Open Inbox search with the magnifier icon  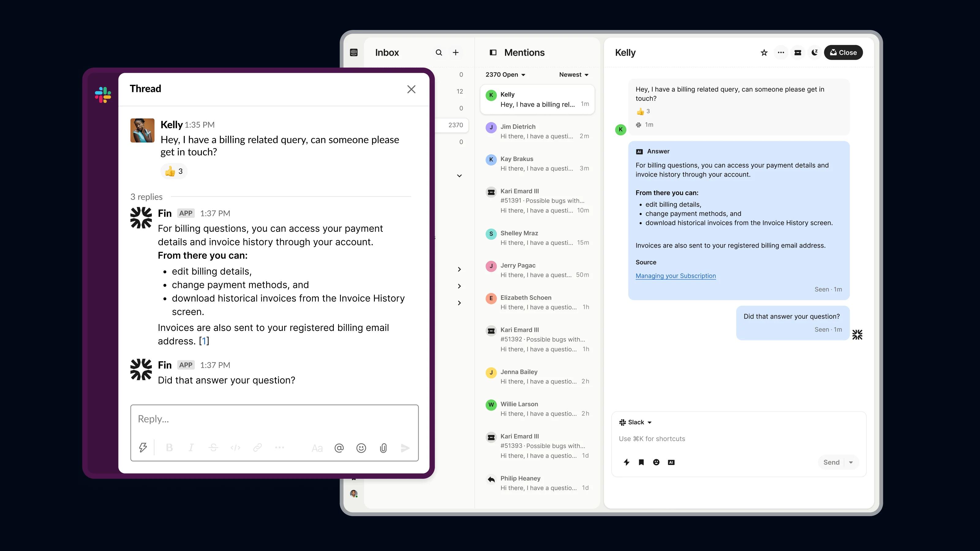[x=439, y=52]
